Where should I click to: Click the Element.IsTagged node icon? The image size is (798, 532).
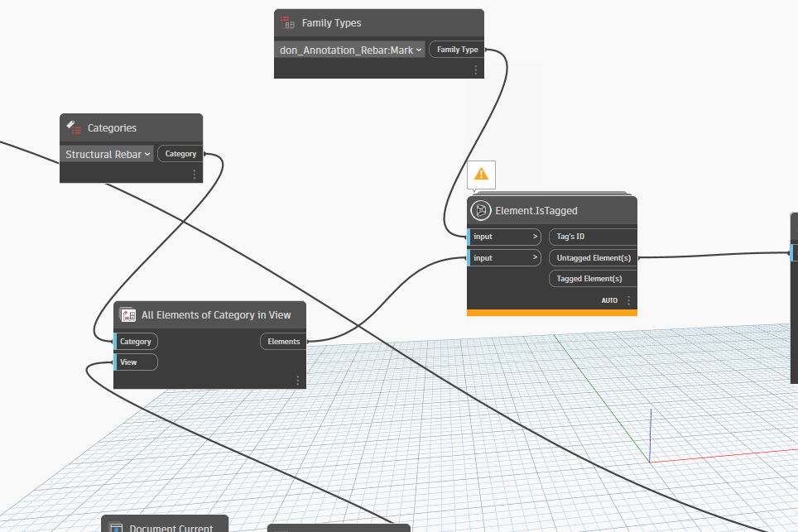point(481,211)
